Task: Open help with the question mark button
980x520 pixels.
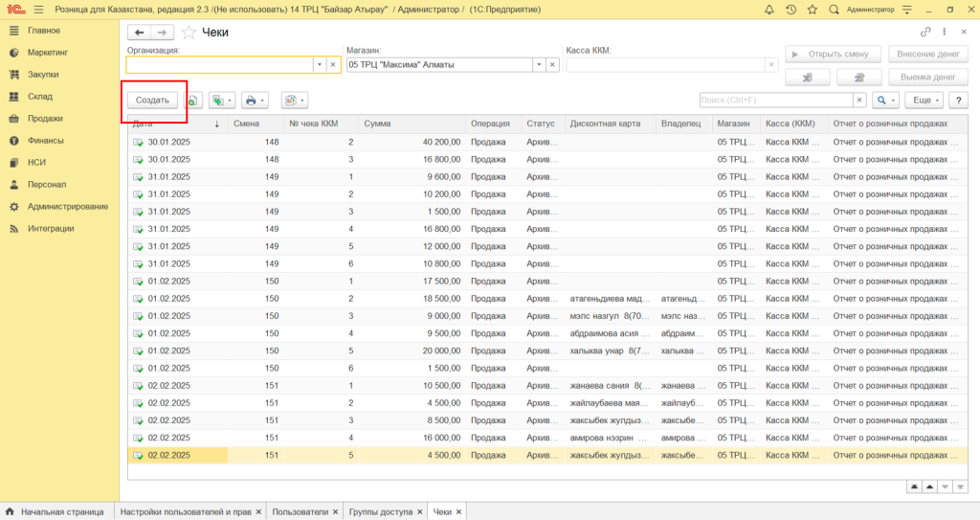Action: (x=958, y=101)
